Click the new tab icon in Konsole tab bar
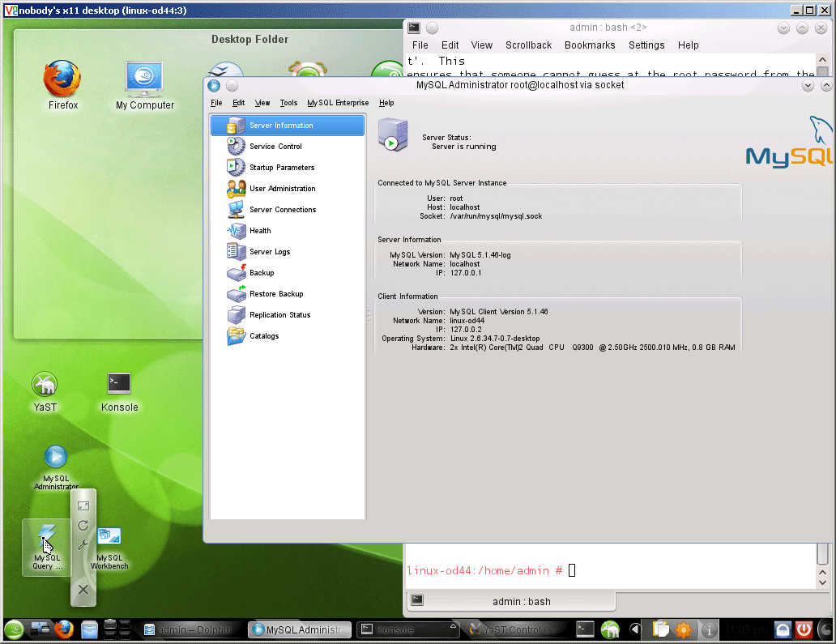Viewport: 836px width, 644px height. click(x=417, y=599)
